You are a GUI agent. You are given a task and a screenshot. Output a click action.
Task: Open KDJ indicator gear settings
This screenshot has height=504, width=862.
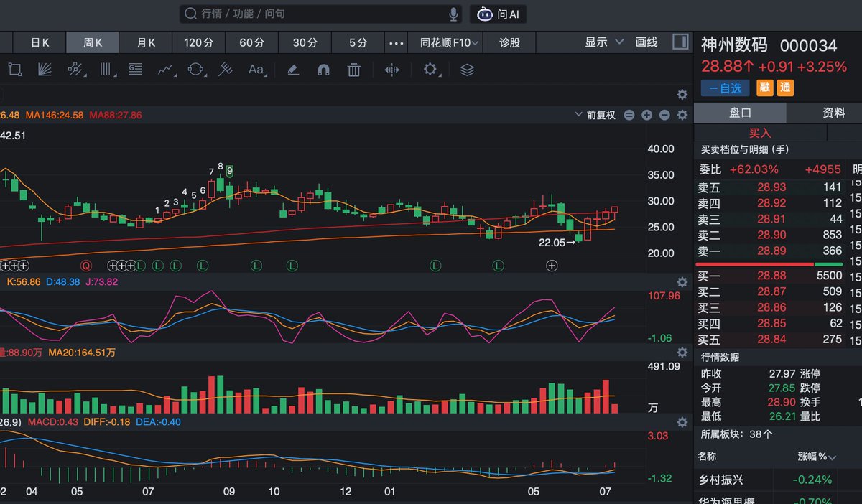[682, 282]
